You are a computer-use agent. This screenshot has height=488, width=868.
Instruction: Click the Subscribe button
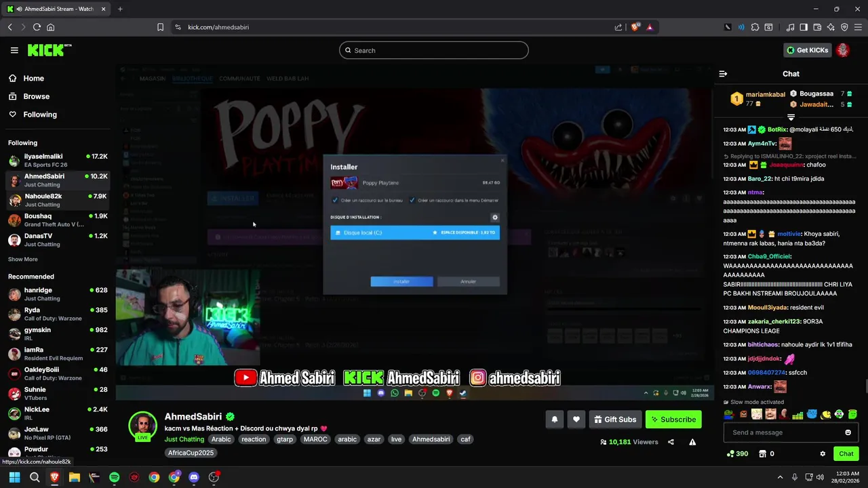coord(673,420)
